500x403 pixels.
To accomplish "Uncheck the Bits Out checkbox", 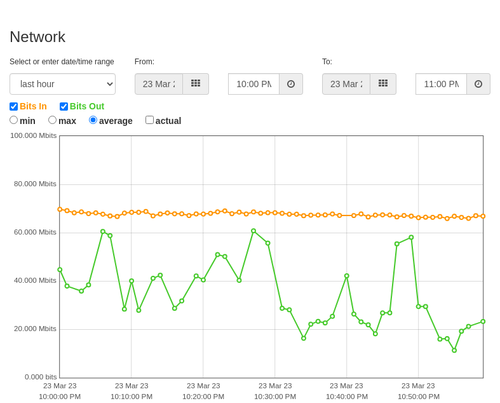I will pos(64,106).
